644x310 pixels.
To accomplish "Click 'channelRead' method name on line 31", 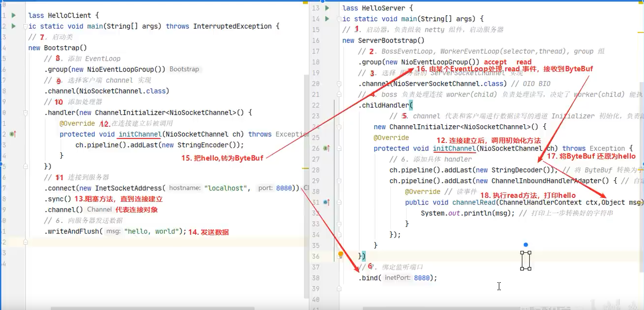I will tap(474, 203).
